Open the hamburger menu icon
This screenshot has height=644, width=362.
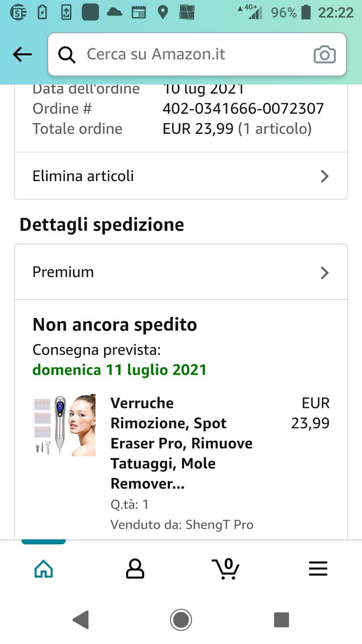(318, 569)
